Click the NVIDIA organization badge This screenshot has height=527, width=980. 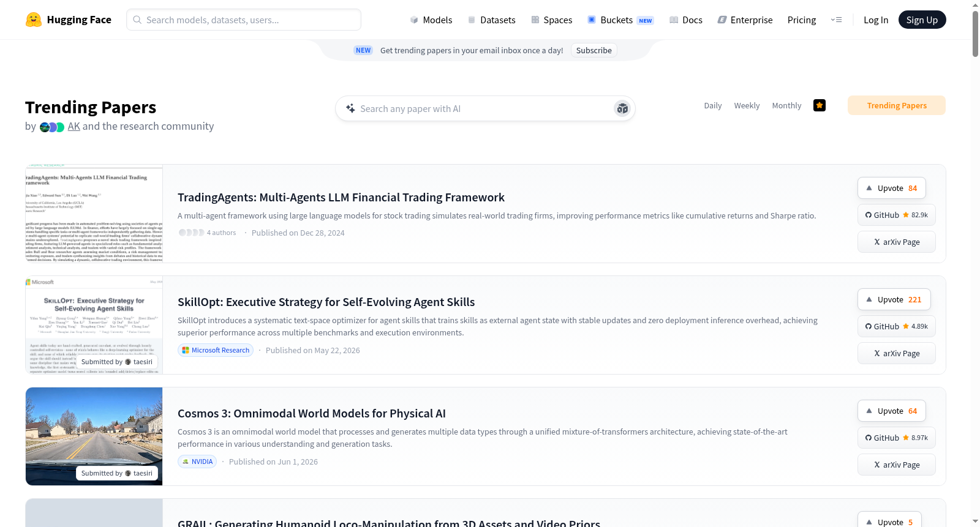tap(197, 462)
